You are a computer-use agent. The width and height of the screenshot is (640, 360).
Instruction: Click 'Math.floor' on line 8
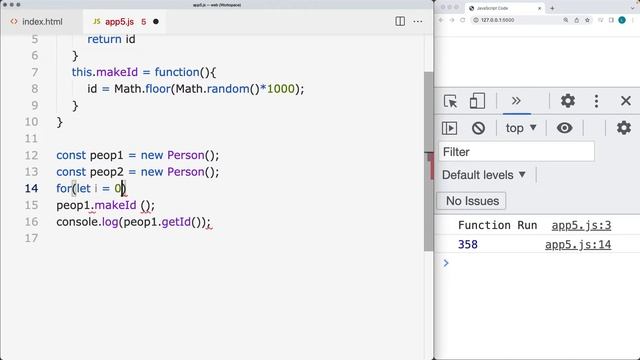(142, 89)
